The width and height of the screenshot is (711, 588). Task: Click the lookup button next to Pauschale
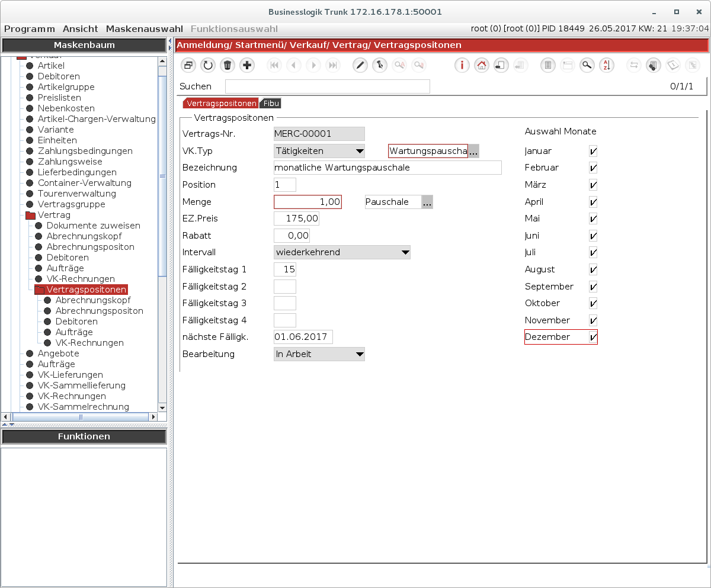[x=427, y=203]
